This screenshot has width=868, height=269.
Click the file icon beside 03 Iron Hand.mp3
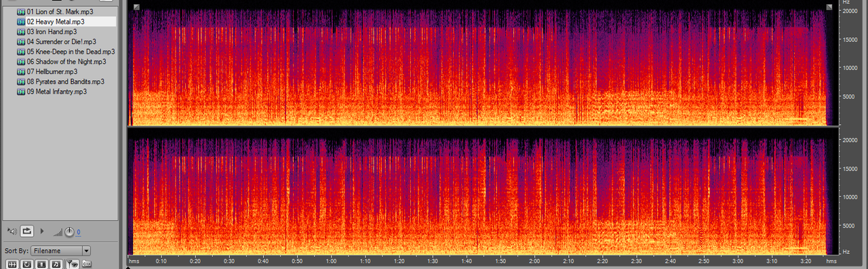pyautogui.click(x=21, y=32)
